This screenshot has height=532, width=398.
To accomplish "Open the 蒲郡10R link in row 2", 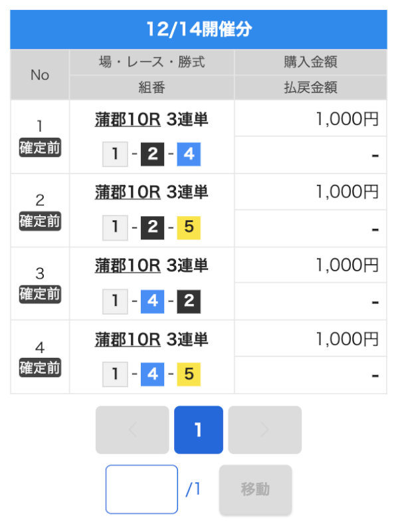I will (128, 192).
